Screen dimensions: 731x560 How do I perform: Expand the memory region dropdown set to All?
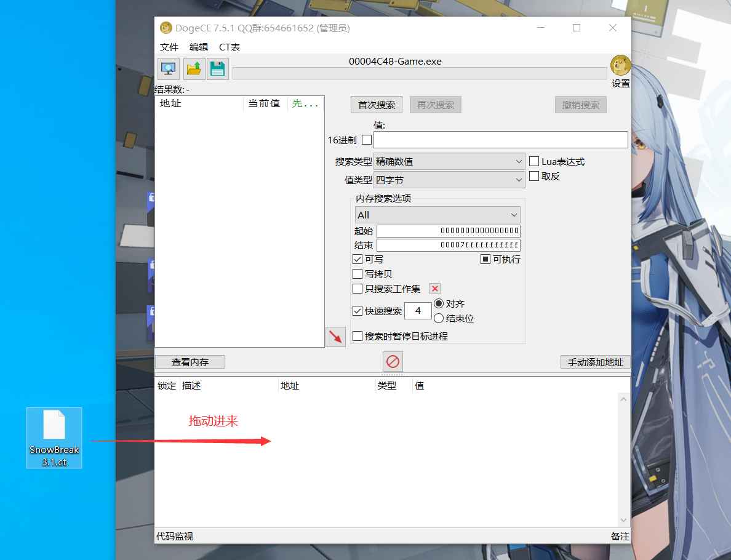tap(437, 215)
